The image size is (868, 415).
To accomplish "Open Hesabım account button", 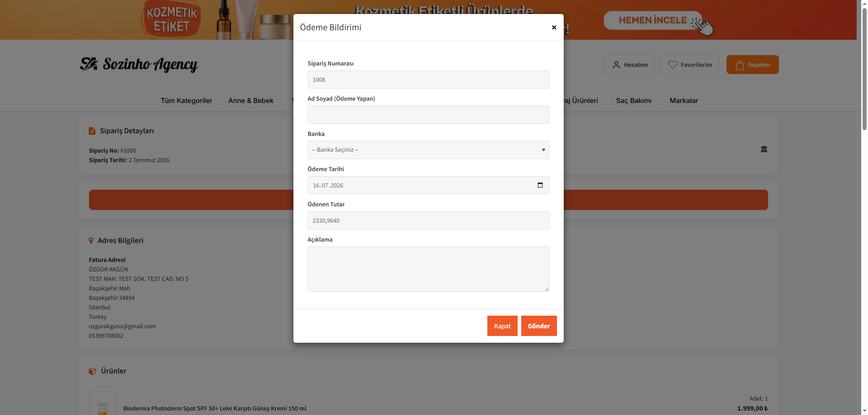I will click(629, 65).
